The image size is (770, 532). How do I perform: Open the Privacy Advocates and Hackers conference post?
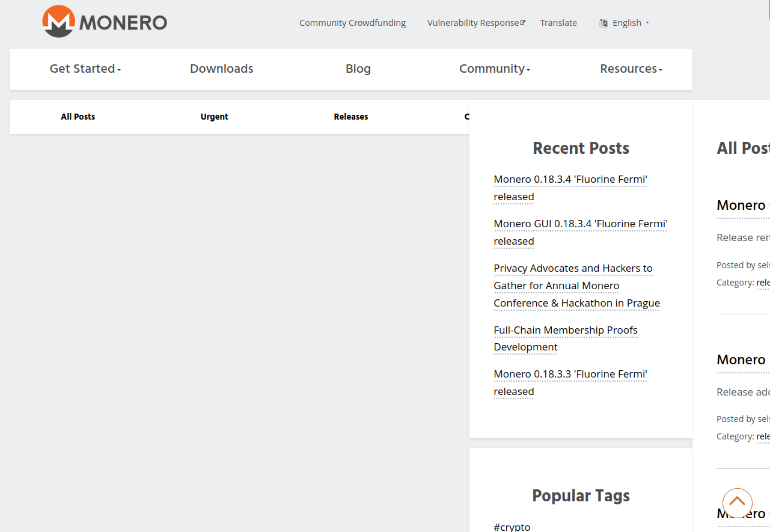coord(577,286)
